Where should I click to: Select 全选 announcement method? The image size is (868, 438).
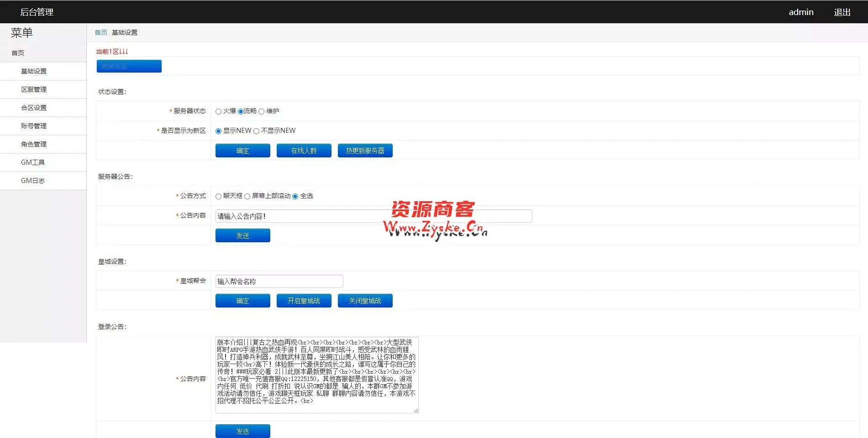coord(295,196)
